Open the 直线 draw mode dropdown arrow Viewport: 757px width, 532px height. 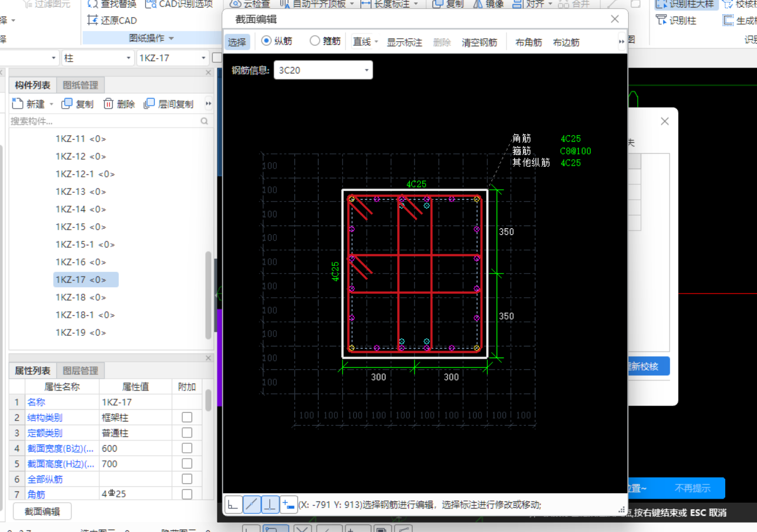pos(376,42)
